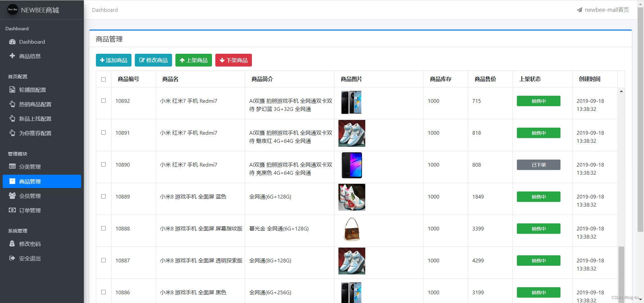Click the red 下架商品 button
Screen dimensions: 644x303
coord(233,60)
